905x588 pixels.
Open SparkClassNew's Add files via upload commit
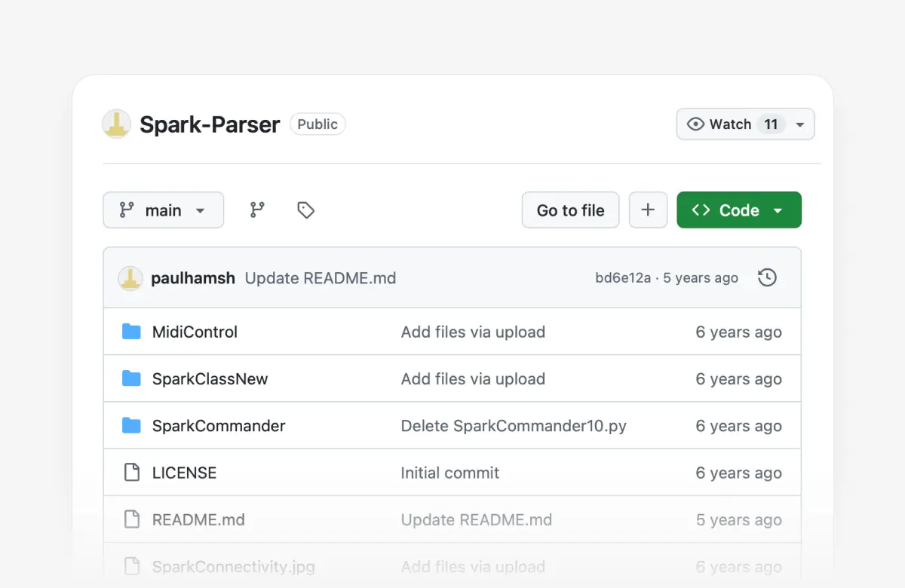473,378
